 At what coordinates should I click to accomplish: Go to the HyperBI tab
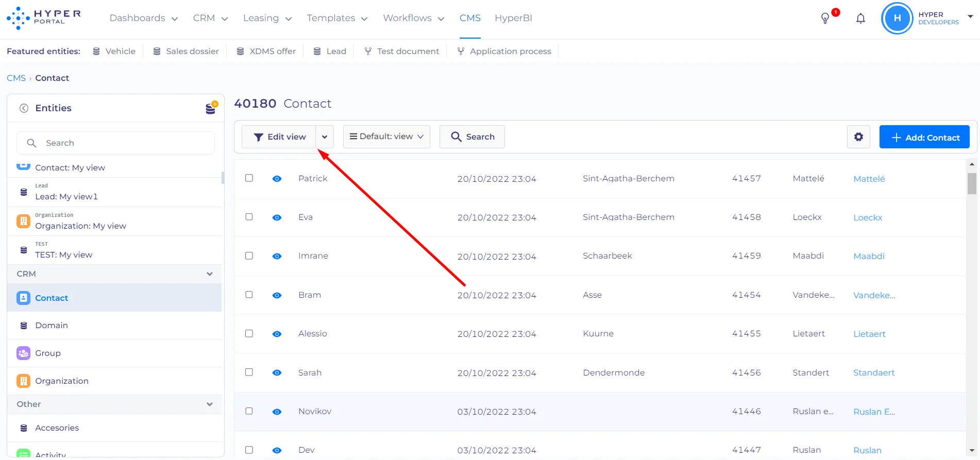click(x=513, y=18)
